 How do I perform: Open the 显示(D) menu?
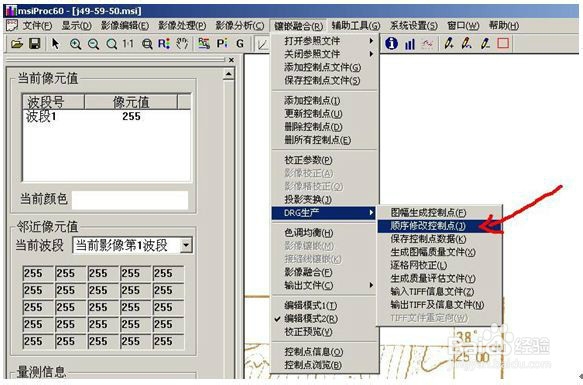76,26
